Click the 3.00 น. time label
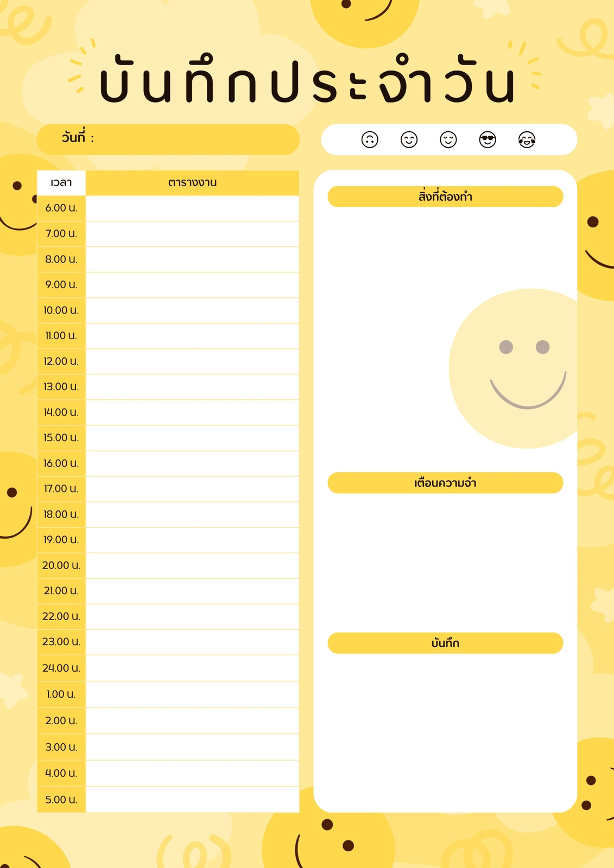The width and height of the screenshot is (614, 868). 61,748
